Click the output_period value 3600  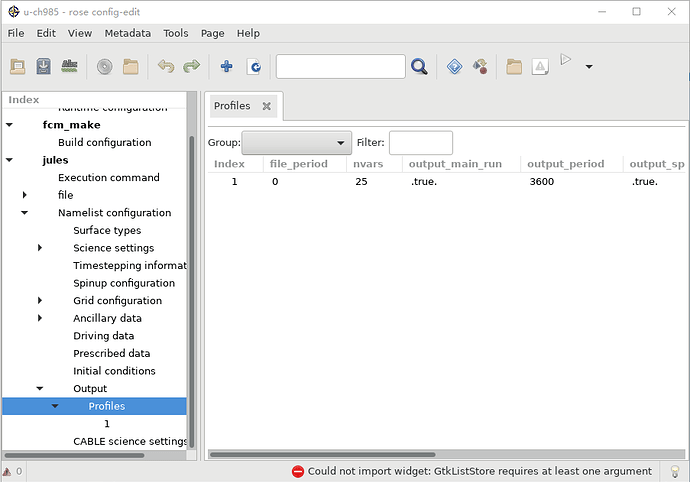tap(542, 182)
